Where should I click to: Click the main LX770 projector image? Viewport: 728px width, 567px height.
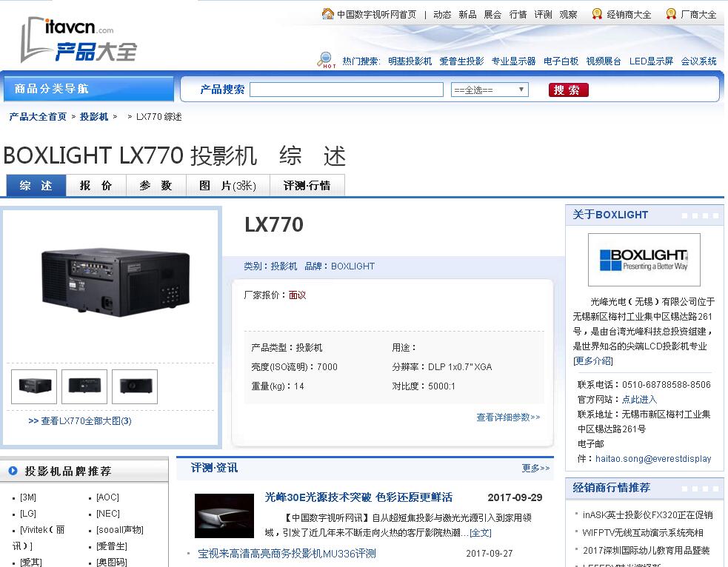click(x=115, y=283)
